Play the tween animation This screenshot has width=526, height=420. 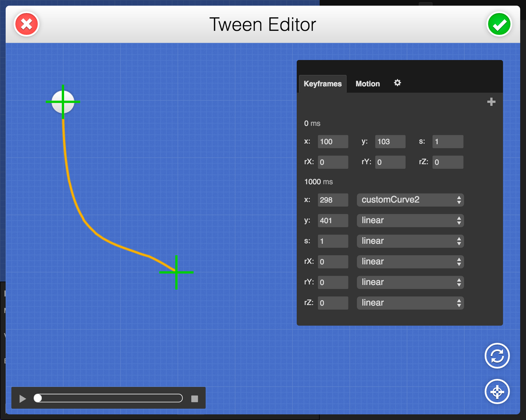(23, 399)
